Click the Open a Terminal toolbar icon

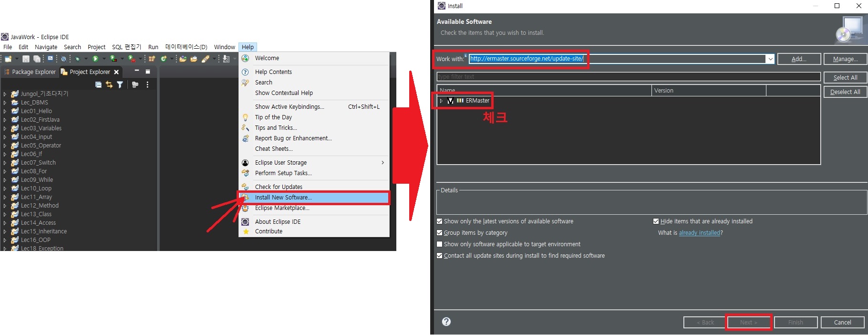pyautogui.click(x=50, y=58)
